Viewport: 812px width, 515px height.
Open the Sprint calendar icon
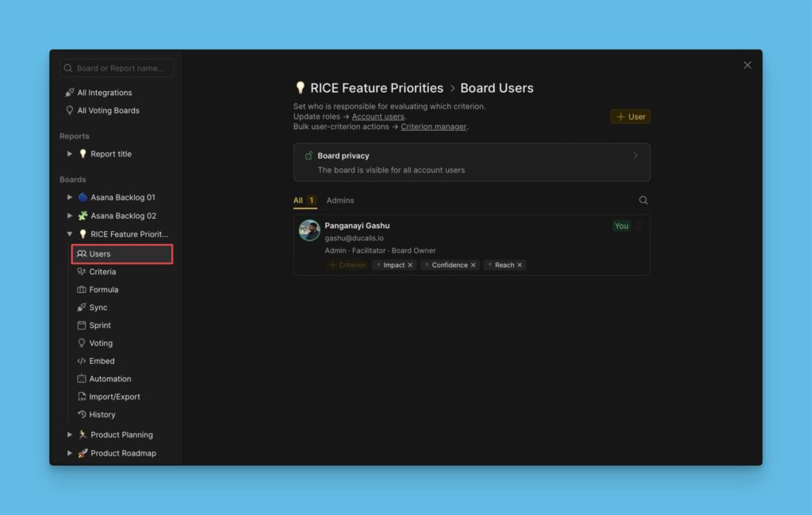(x=82, y=325)
